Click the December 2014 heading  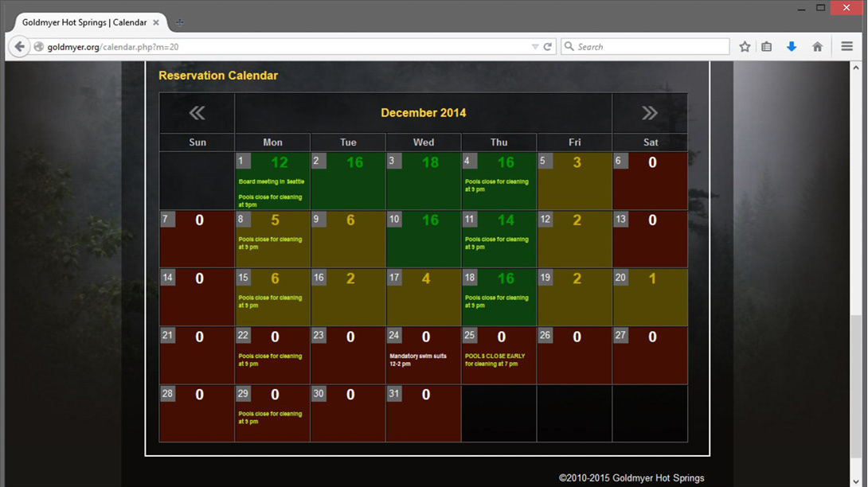424,113
